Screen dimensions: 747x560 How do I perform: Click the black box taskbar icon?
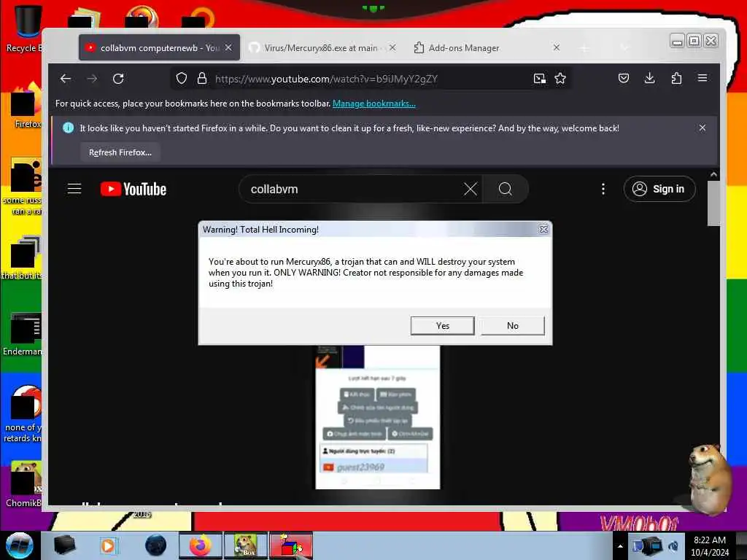(x=64, y=545)
